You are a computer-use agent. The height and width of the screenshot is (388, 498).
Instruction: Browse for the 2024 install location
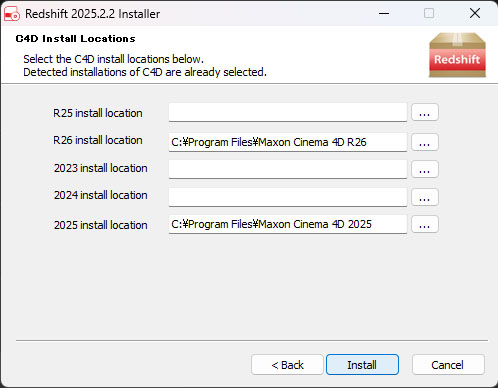[425, 197]
